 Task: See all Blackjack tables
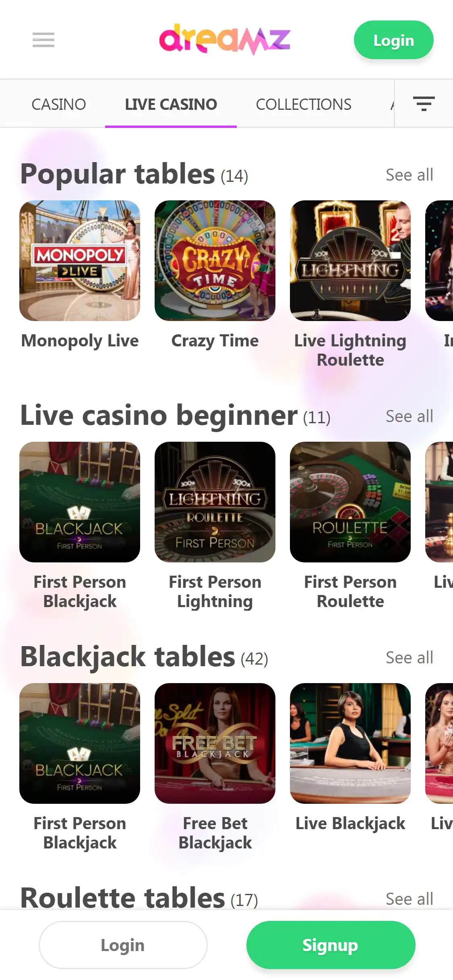point(409,658)
